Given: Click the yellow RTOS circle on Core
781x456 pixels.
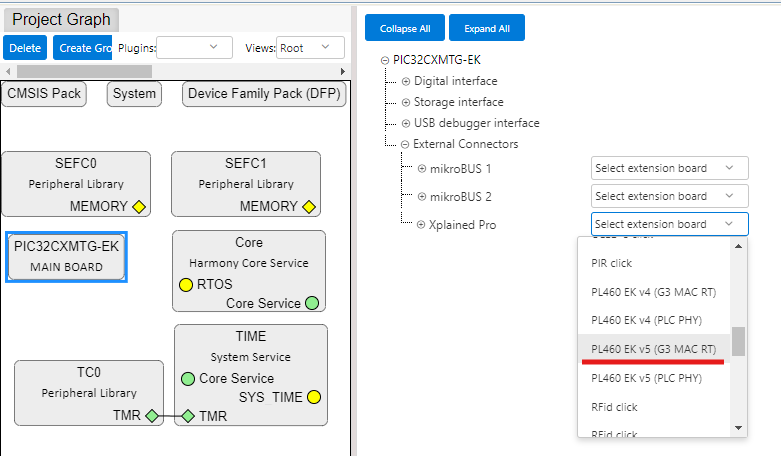Looking at the screenshot, I should (186, 285).
